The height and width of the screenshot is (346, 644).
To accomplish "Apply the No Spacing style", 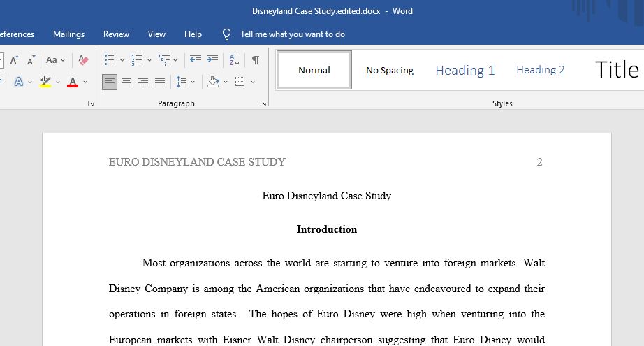I will click(x=390, y=71).
